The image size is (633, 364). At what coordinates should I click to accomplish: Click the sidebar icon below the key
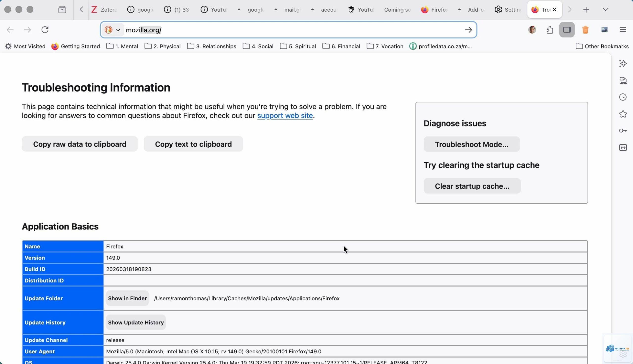[623, 147]
